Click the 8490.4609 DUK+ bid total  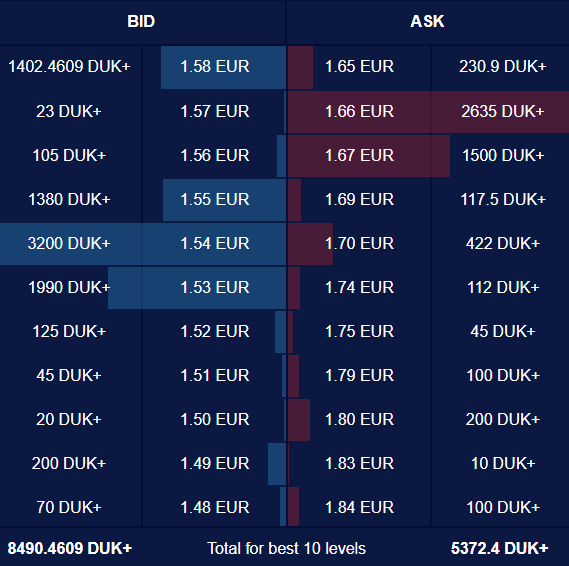(70, 548)
